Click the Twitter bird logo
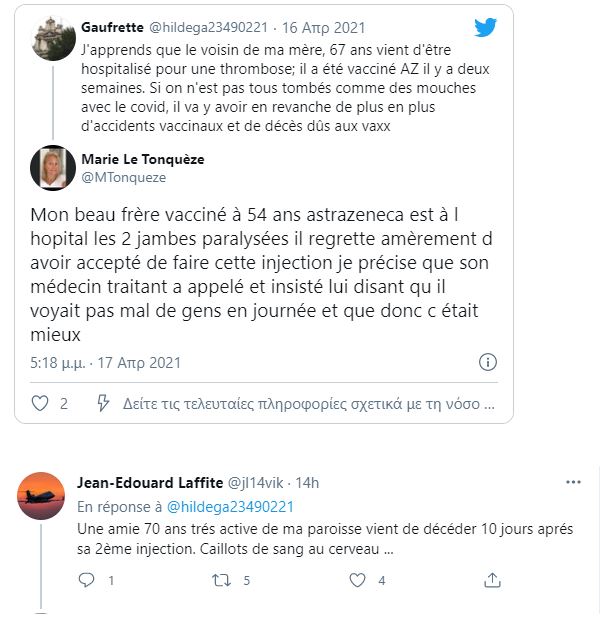This screenshot has height=619, width=600. (x=486, y=28)
